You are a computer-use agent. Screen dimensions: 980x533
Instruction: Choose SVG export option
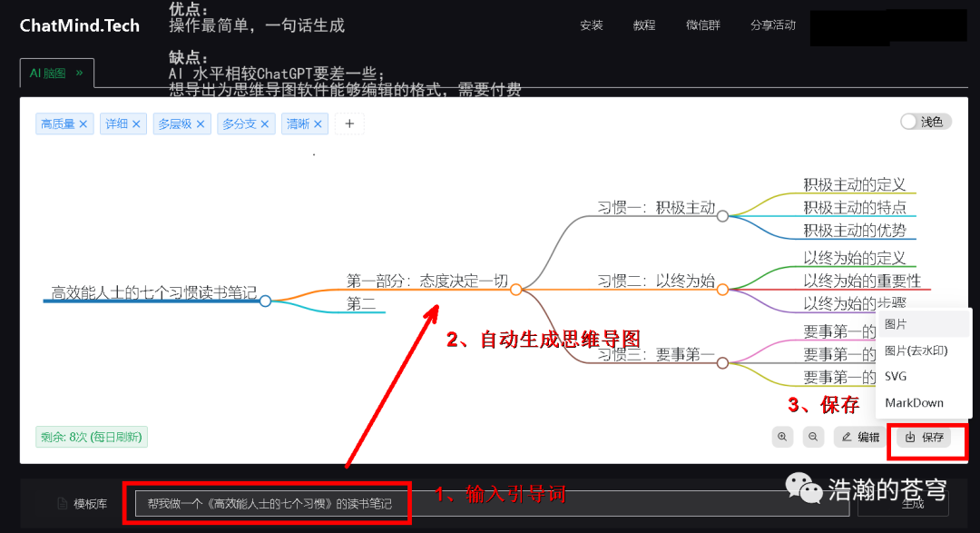pos(926,376)
